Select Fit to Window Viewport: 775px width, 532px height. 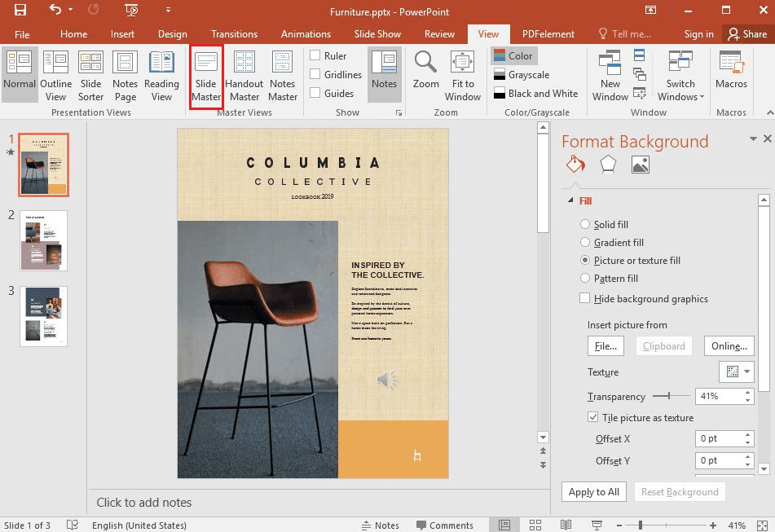coord(463,77)
